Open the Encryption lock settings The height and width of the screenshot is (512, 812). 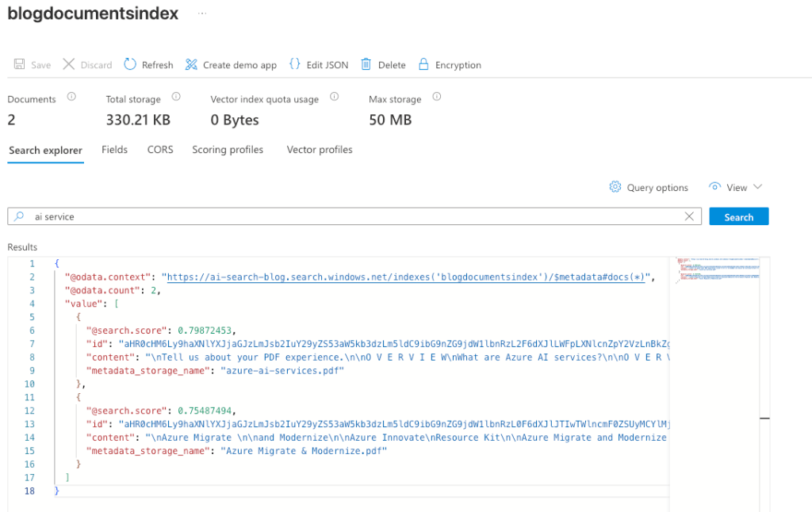click(x=423, y=65)
